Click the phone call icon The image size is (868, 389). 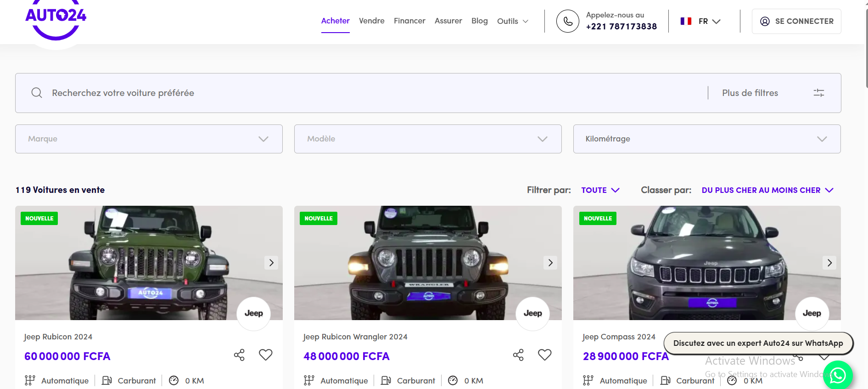(568, 21)
